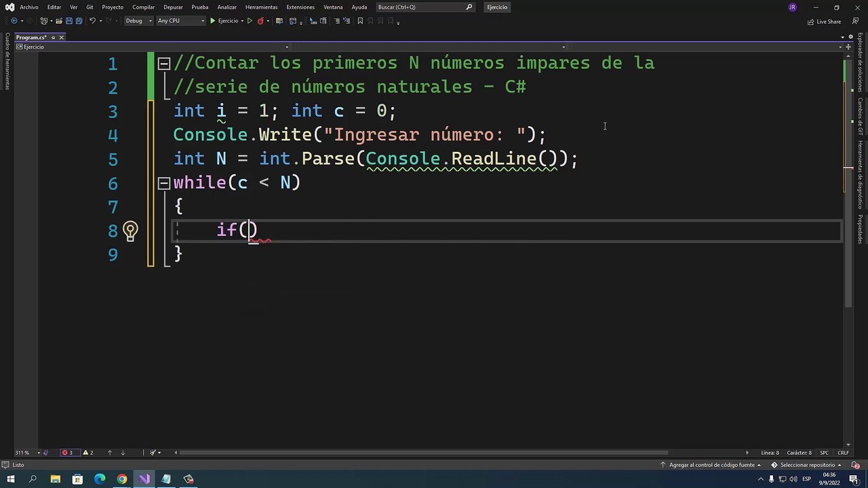Open the Cuadro de herramientas side tab

click(x=7, y=61)
